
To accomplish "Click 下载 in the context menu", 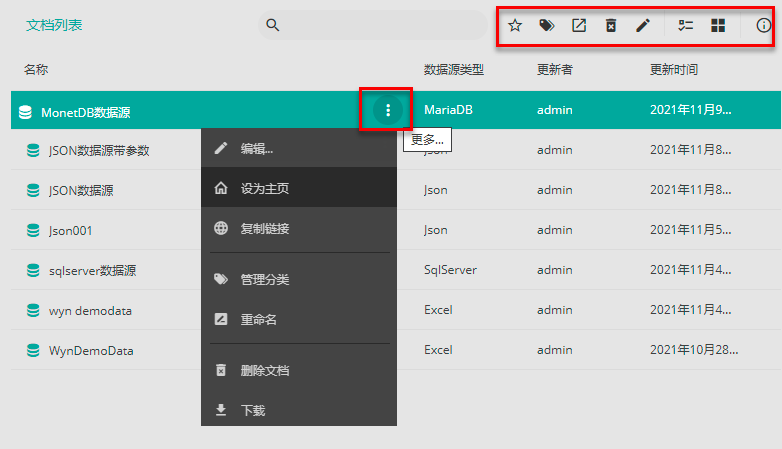I will 253,410.
